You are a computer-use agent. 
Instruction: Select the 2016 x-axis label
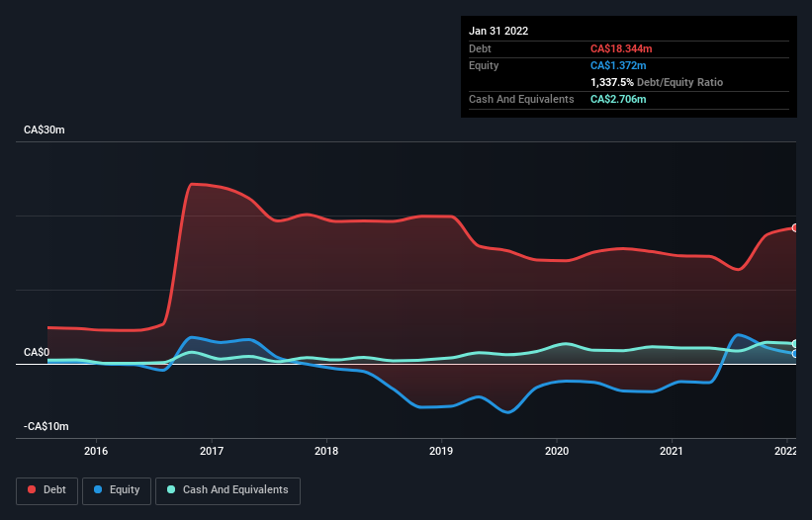click(96, 451)
